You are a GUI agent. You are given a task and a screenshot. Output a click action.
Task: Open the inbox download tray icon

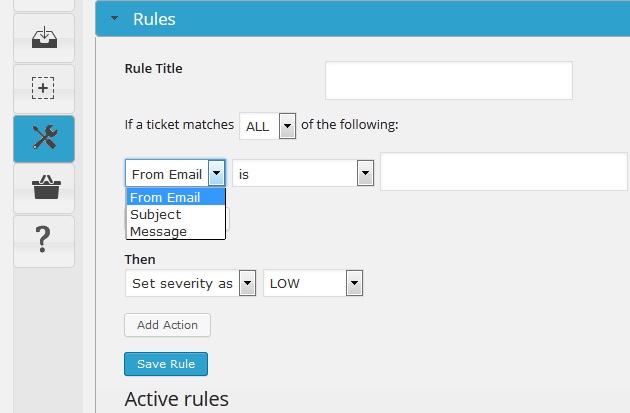(44, 38)
